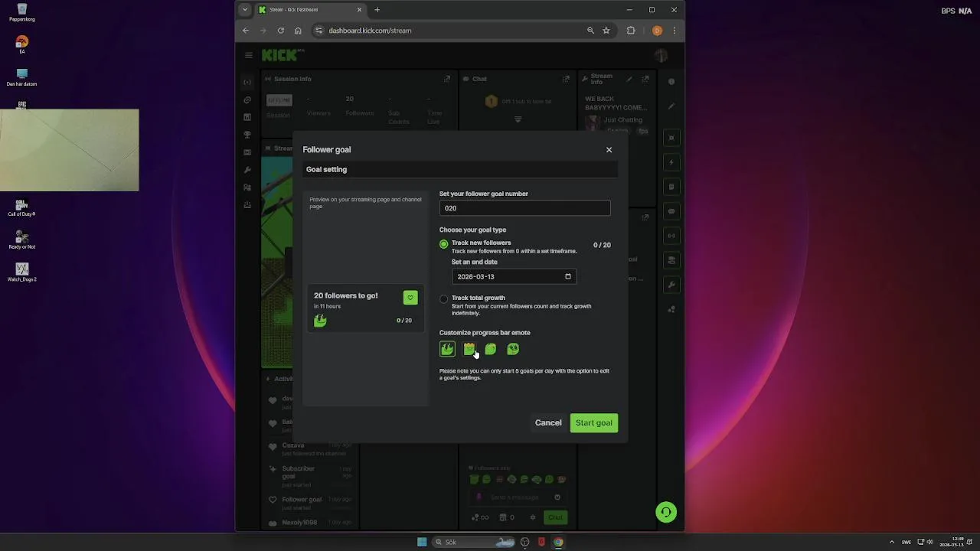
Task: Open a new browser tab
Action: coord(377,10)
